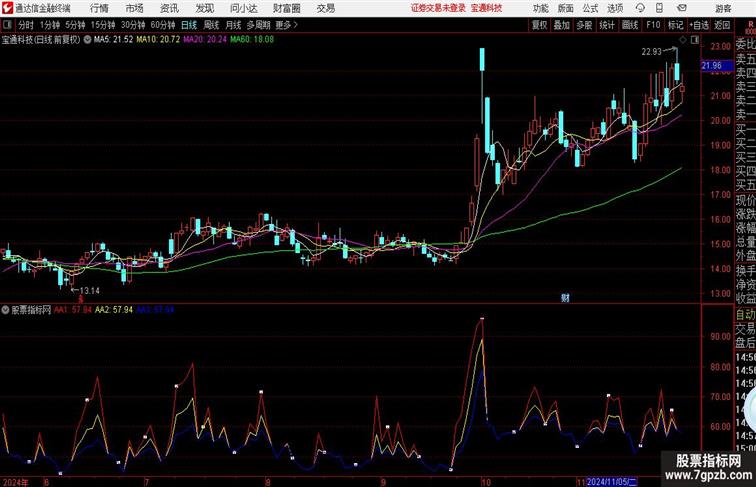Switch to 分时 period tab
This screenshot has width=756, height=487.
26,25
